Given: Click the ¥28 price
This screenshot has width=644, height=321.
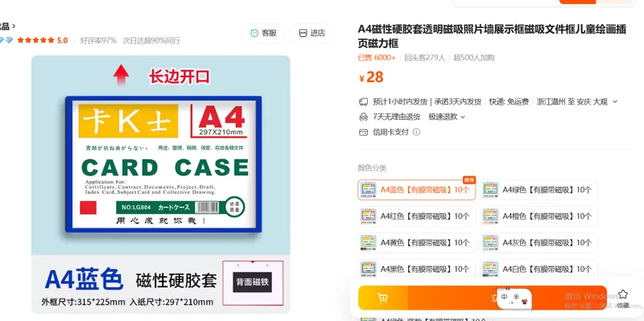Looking at the screenshot, I should (371, 77).
